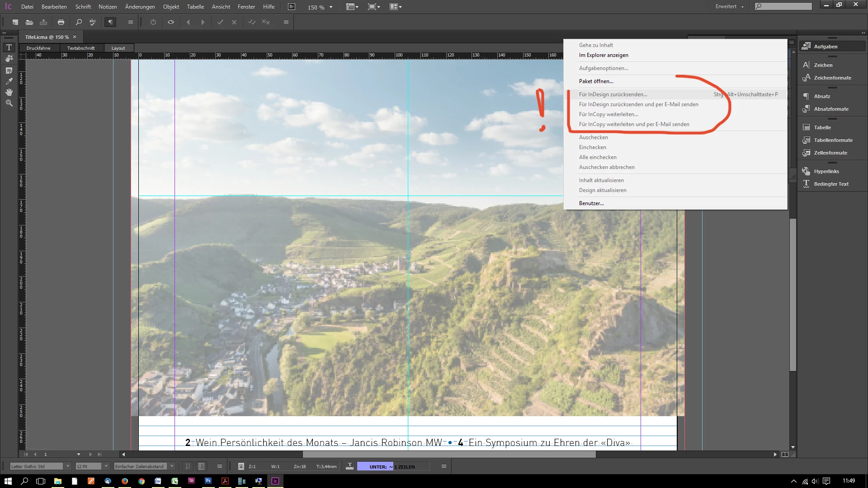Open the Zeichenformate panel
The image size is (868, 488).
pyautogui.click(x=832, y=78)
